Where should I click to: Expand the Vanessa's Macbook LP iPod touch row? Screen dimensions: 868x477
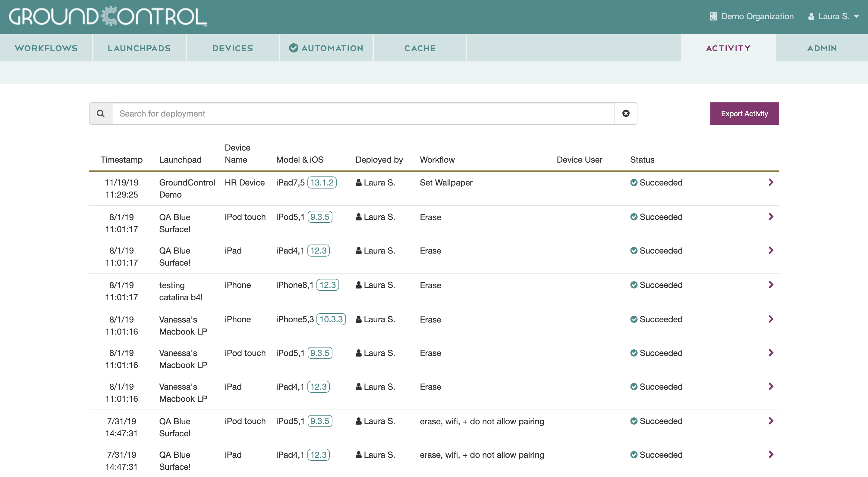[x=771, y=352]
